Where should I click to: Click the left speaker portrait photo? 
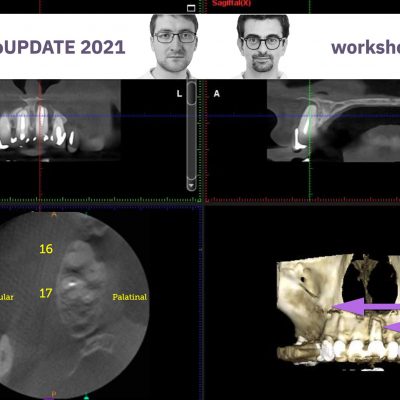pyautogui.click(x=174, y=46)
